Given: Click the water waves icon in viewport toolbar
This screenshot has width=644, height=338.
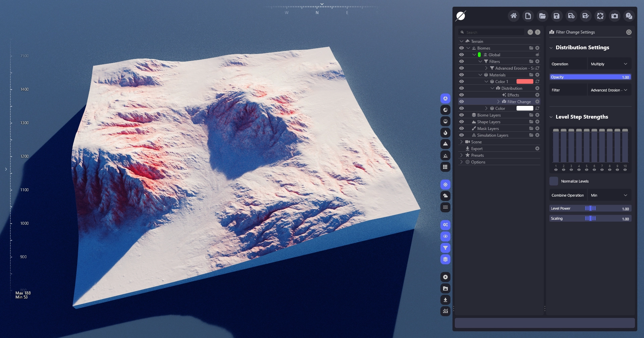Looking at the screenshot, I should pos(445,207).
